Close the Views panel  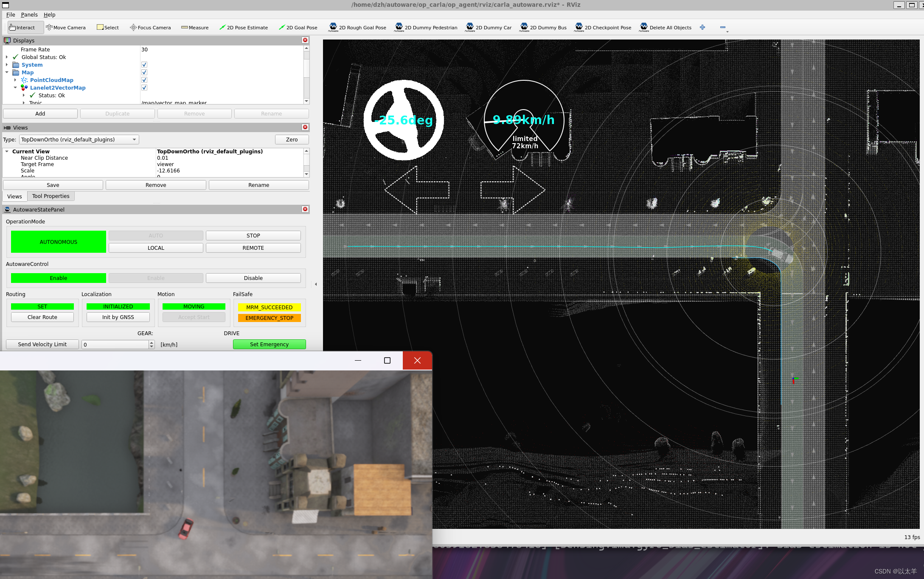(305, 127)
